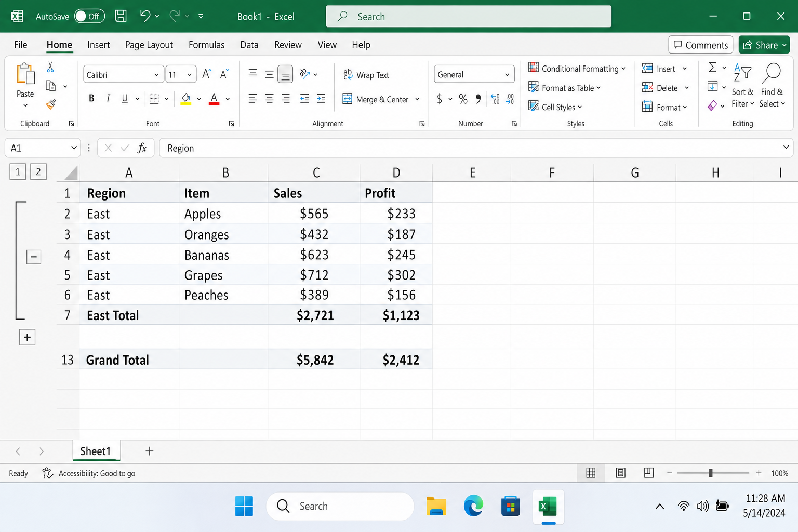Viewport: 798px width, 532px height.
Task: Open the Data tab
Action: coord(249,45)
